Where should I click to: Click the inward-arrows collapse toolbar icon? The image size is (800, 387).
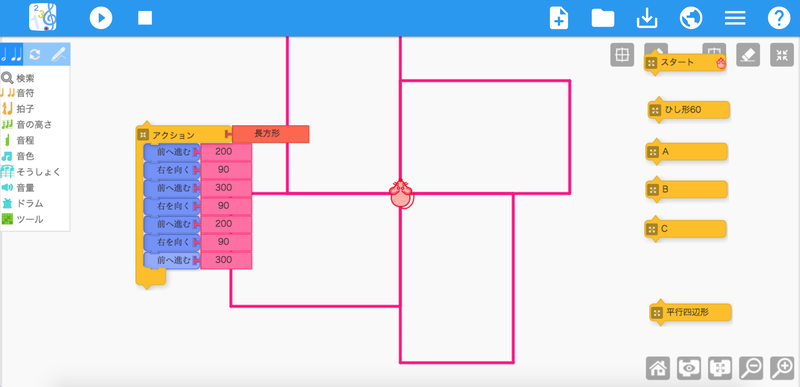coord(782,55)
